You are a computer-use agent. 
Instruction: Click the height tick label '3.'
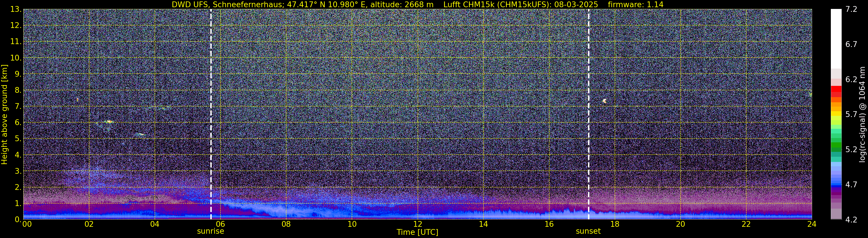[x=18, y=171]
